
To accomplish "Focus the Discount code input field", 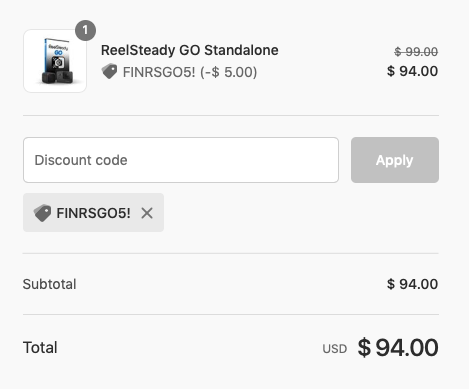I will coord(181,160).
